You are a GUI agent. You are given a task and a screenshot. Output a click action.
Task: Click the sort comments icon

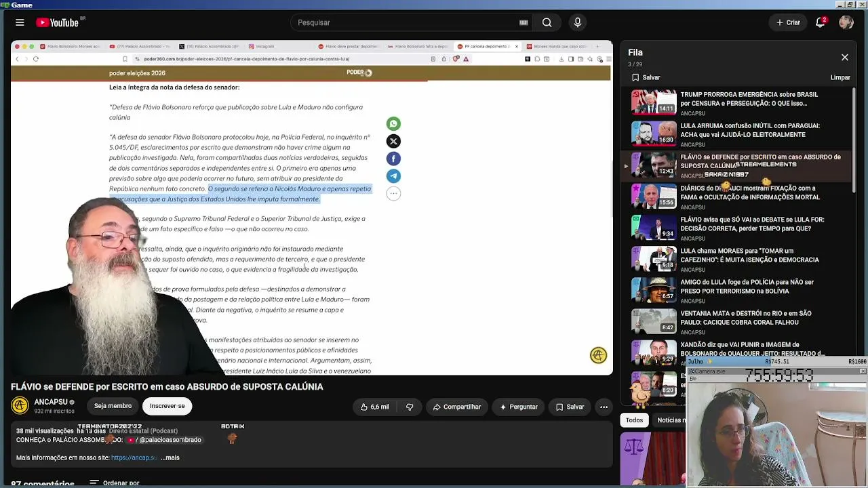(x=94, y=483)
